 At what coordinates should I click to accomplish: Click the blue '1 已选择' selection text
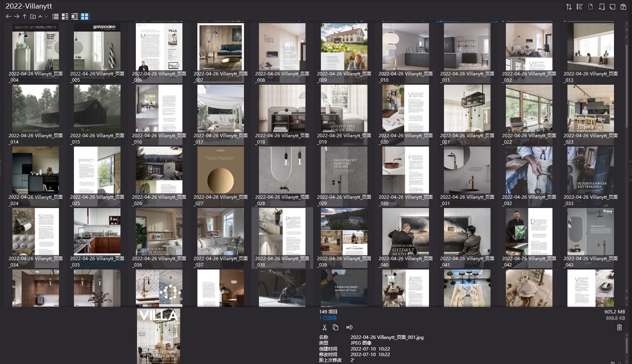click(328, 318)
